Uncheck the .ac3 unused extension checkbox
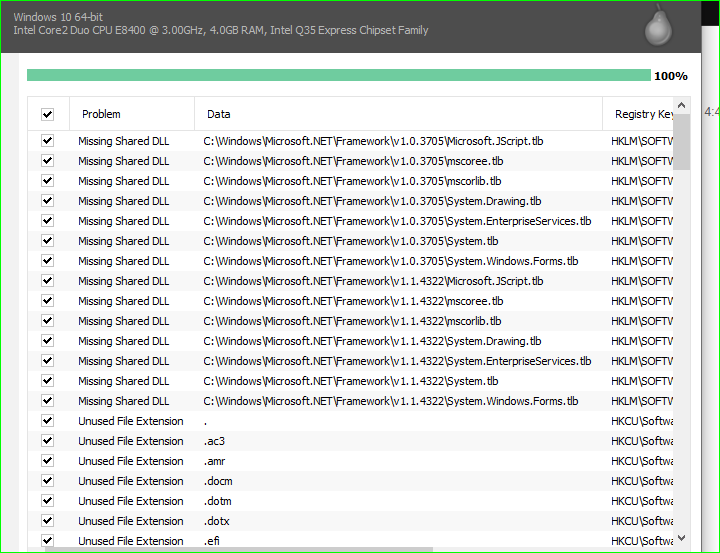Image resolution: width=720 pixels, height=553 pixels. pyautogui.click(x=47, y=440)
